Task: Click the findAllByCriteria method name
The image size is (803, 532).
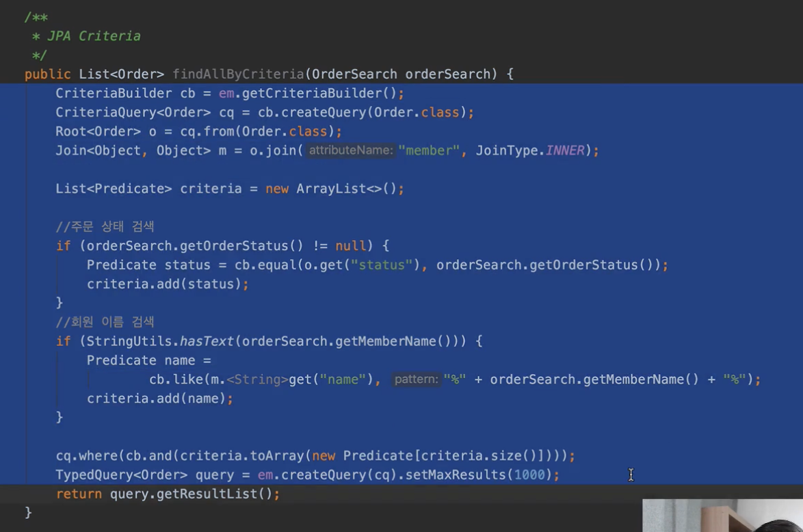Action: click(x=238, y=75)
